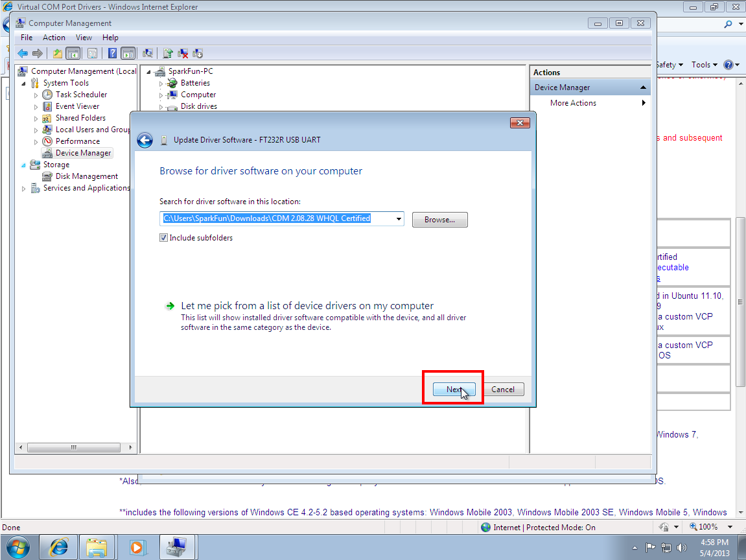This screenshot has height=560, width=746.
Task: Choose Let me pick from a list
Action: (x=307, y=305)
